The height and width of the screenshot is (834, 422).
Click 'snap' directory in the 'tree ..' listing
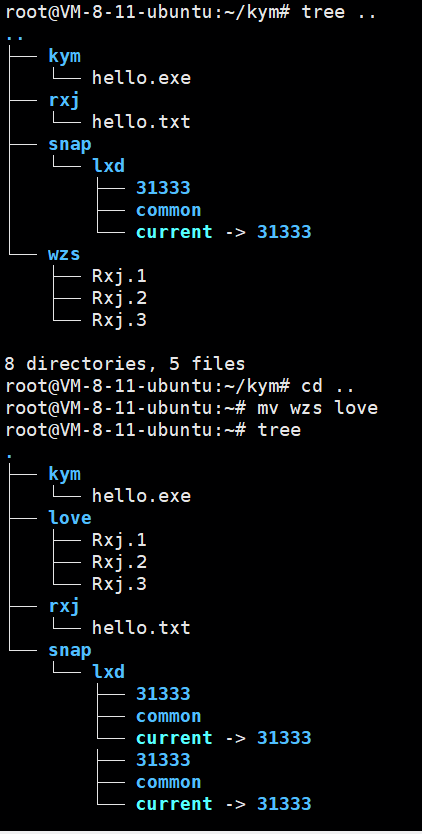pos(70,144)
